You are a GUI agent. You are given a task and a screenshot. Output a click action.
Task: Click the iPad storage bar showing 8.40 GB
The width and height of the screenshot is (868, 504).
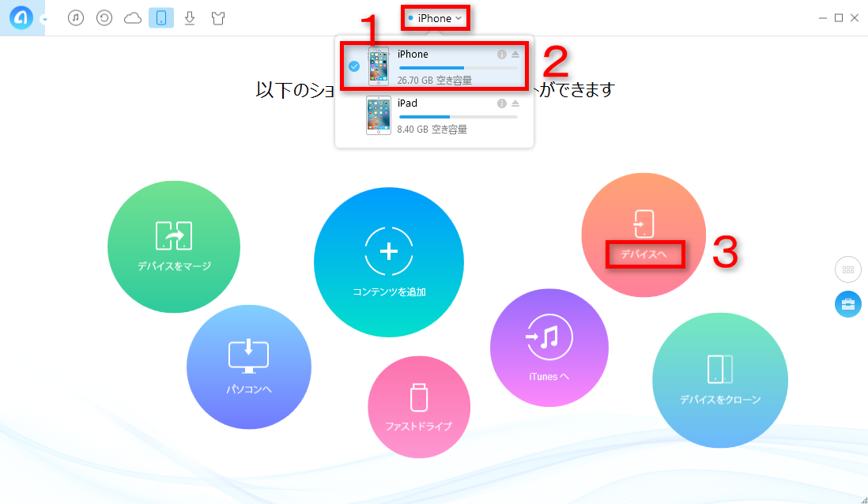(x=459, y=117)
